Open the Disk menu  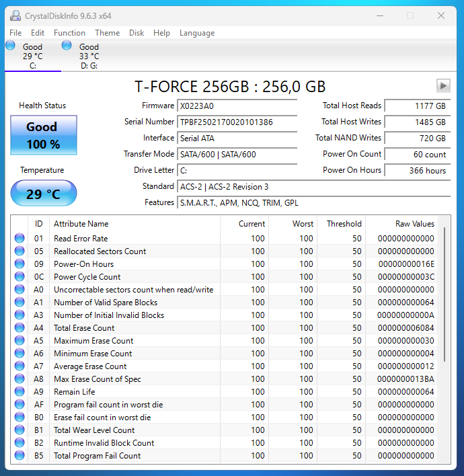(137, 33)
